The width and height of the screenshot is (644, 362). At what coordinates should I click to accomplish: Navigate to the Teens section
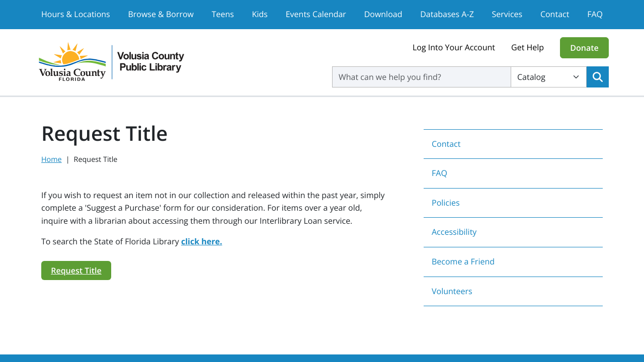tap(222, 14)
